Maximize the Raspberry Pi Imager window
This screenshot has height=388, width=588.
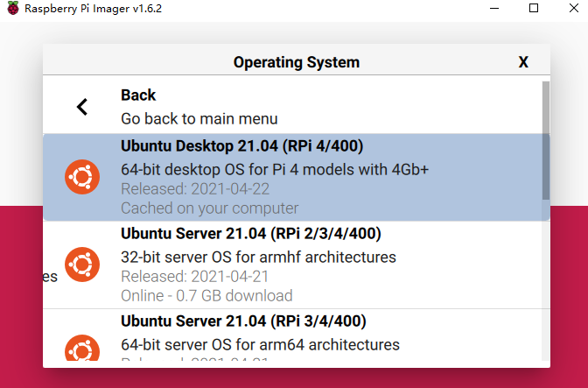(x=534, y=8)
